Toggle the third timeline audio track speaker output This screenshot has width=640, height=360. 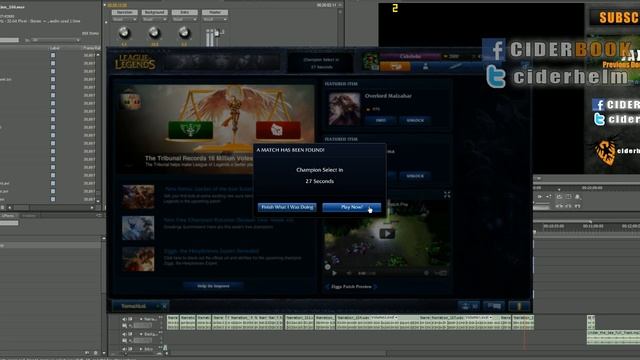point(125,349)
